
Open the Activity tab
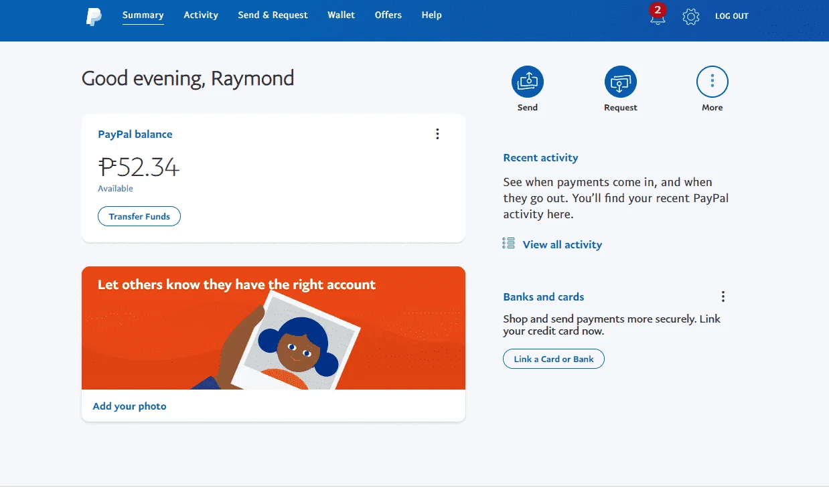(201, 15)
